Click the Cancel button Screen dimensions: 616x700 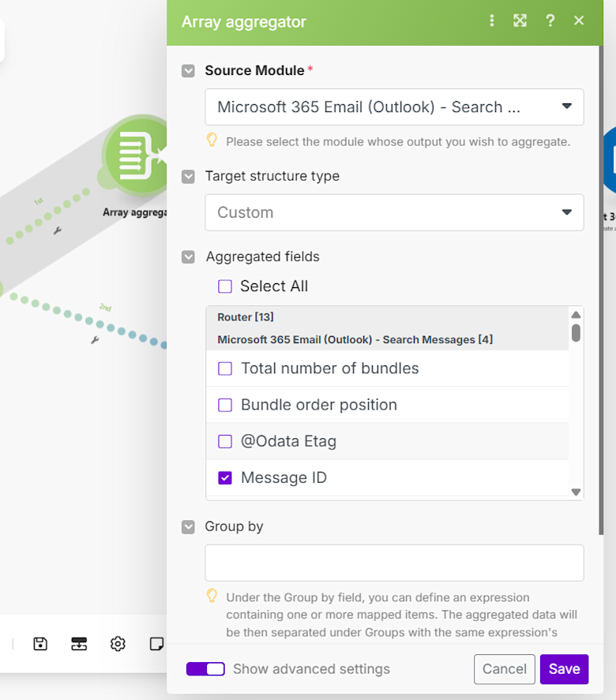click(x=505, y=668)
